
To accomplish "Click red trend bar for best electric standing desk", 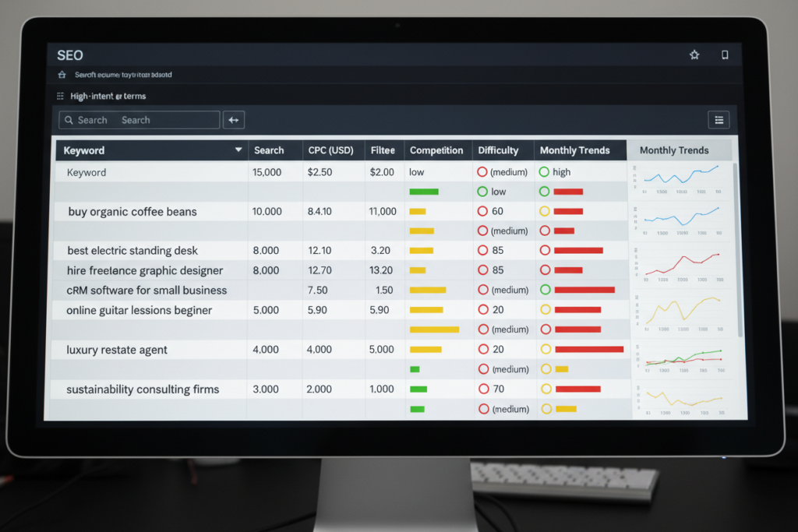I will (578, 251).
